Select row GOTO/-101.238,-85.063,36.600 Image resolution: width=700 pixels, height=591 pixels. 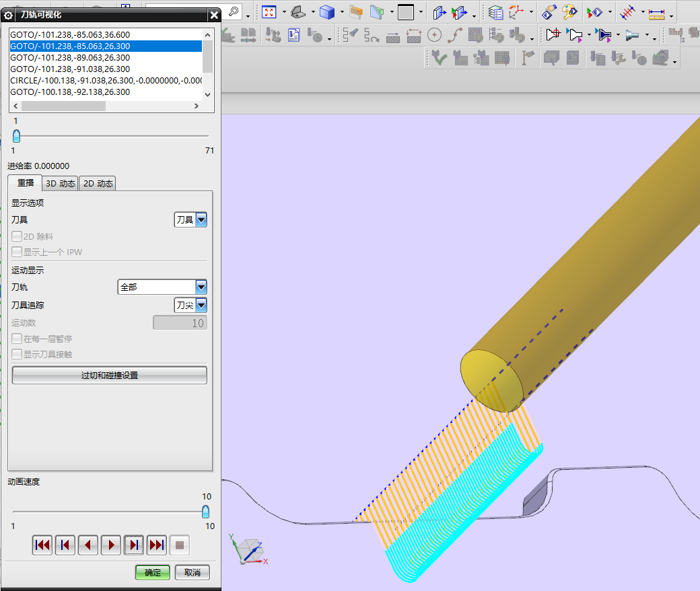tap(106, 34)
